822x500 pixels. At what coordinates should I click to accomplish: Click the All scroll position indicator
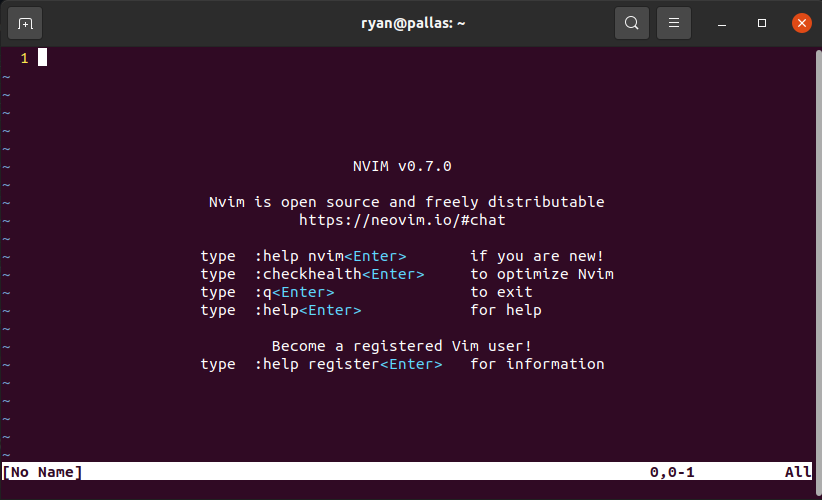click(x=798, y=471)
